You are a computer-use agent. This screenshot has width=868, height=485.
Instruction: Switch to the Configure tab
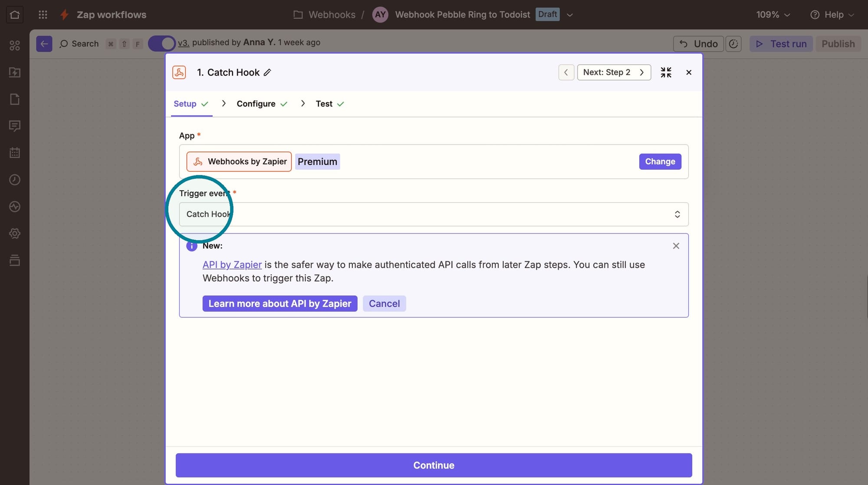[262, 104]
